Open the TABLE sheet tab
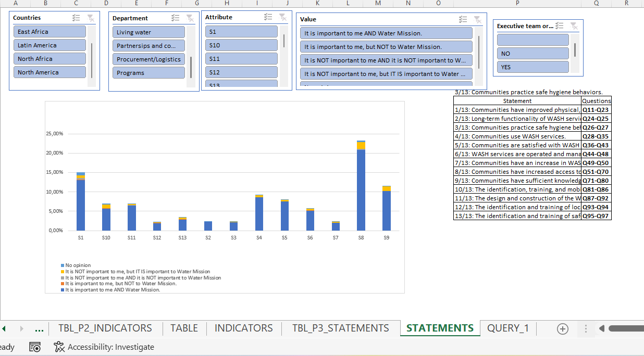644x356 pixels. (184, 328)
